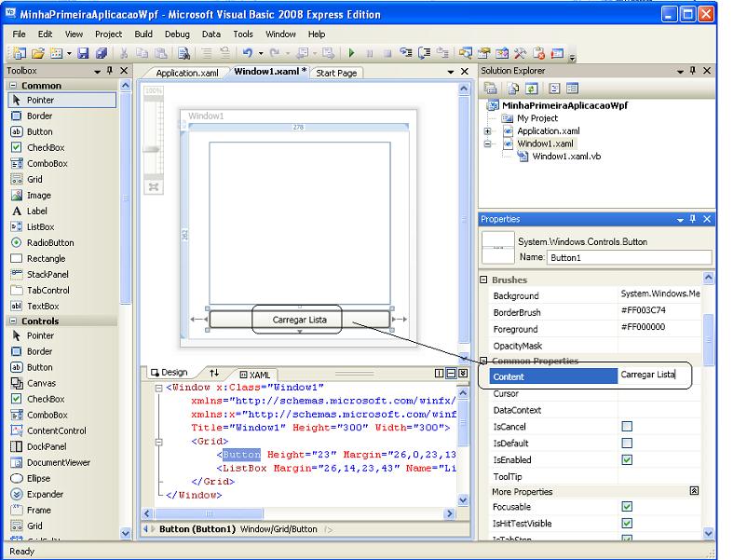Collapse the Brushes property category
This screenshot has width=747, height=560.
[x=483, y=280]
